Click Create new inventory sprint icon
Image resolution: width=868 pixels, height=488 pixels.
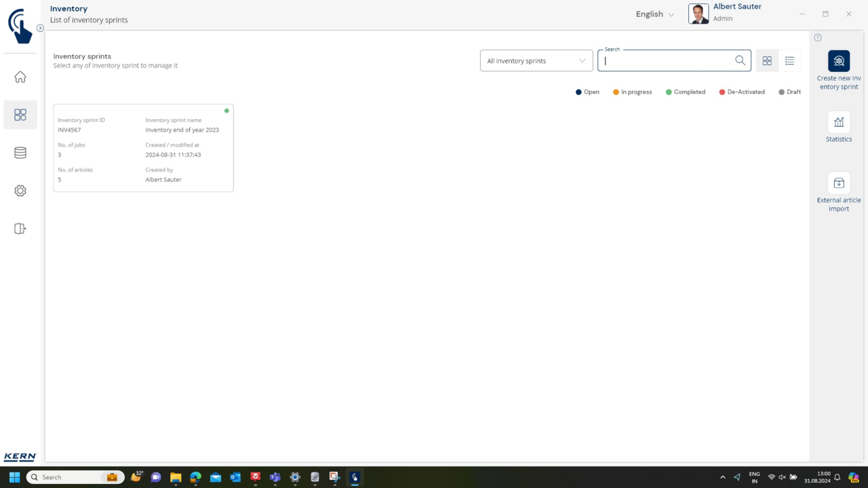pos(839,61)
